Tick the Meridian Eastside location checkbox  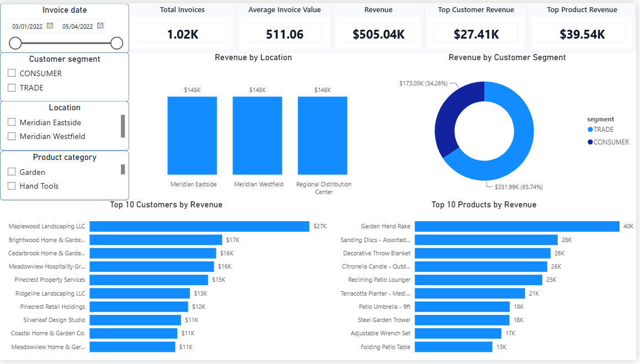pos(12,122)
